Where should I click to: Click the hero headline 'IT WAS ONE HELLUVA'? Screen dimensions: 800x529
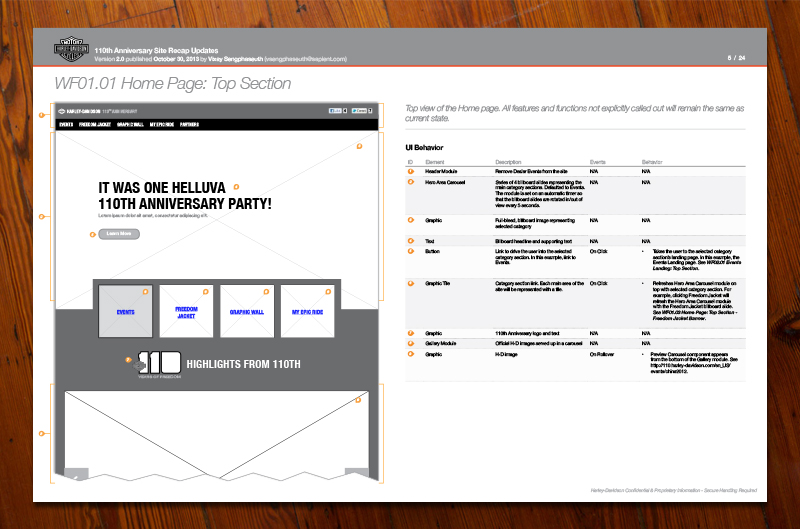tap(162, 188)
